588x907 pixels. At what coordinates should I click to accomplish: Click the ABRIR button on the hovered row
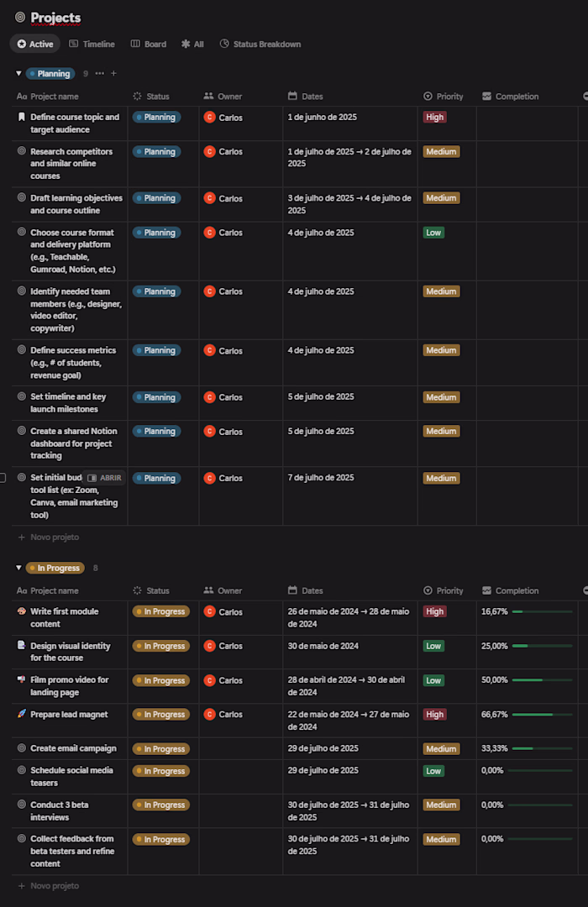click(105, 478)
